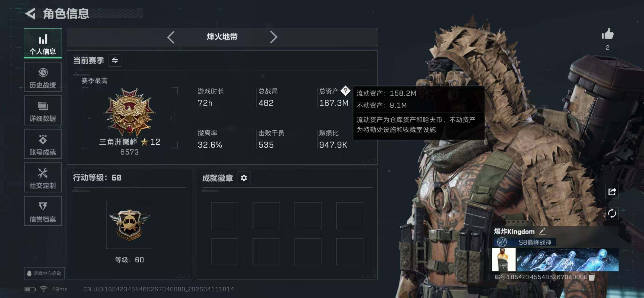Go back using the arrow beside 角色信息
The width and height of the screenshot is (644, 298).
tap(30, 14)
